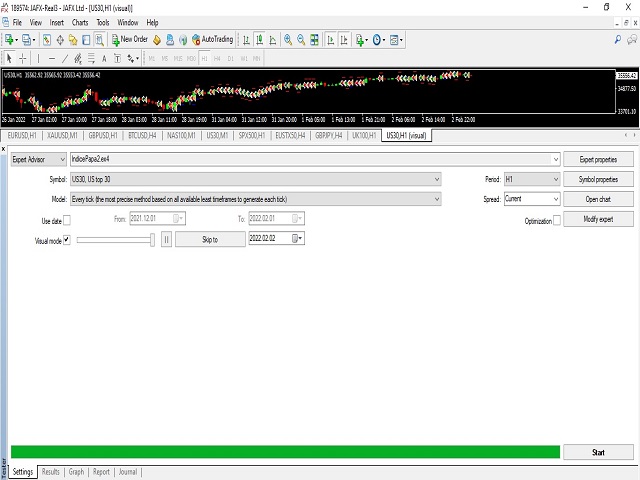
Task: Open the chart templates icon
Action: coord(396,40)
